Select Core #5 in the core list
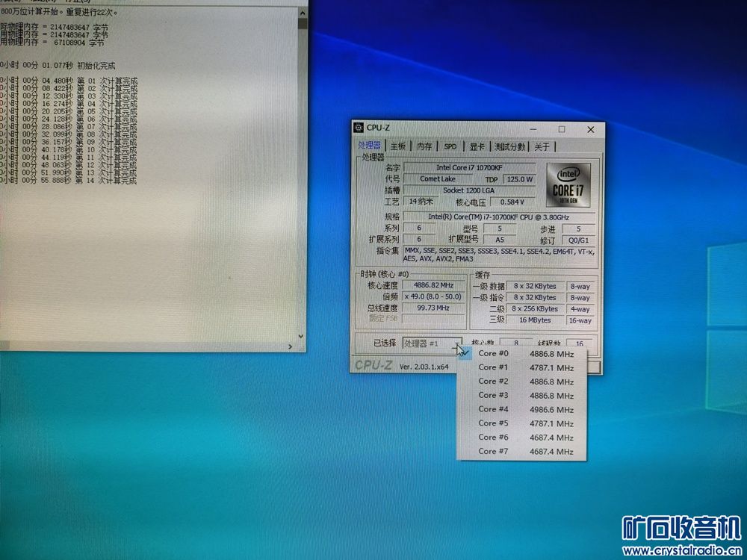The width and height of the screenshot is (747, 560). click(521, 423)
